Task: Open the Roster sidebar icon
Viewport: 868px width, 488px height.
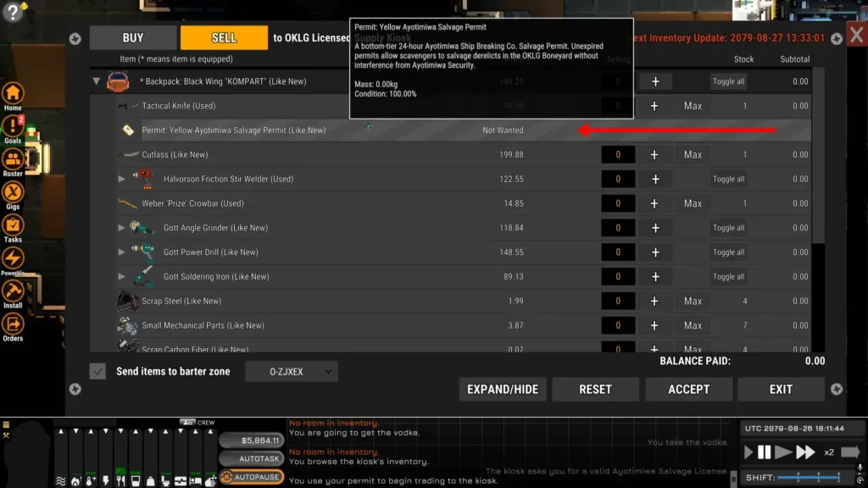Action: pyautogui.click(x=13, y=159)
